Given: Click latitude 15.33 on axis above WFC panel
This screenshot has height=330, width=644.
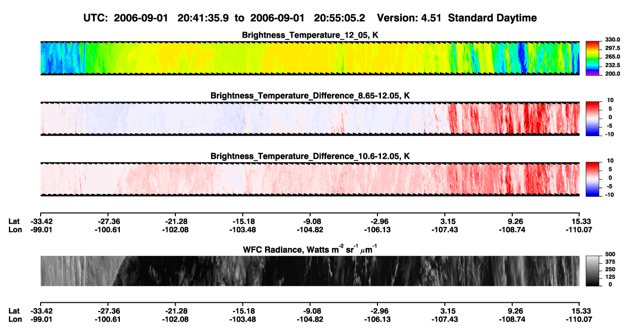Looking at the screenshot, I should pos(581,221).
